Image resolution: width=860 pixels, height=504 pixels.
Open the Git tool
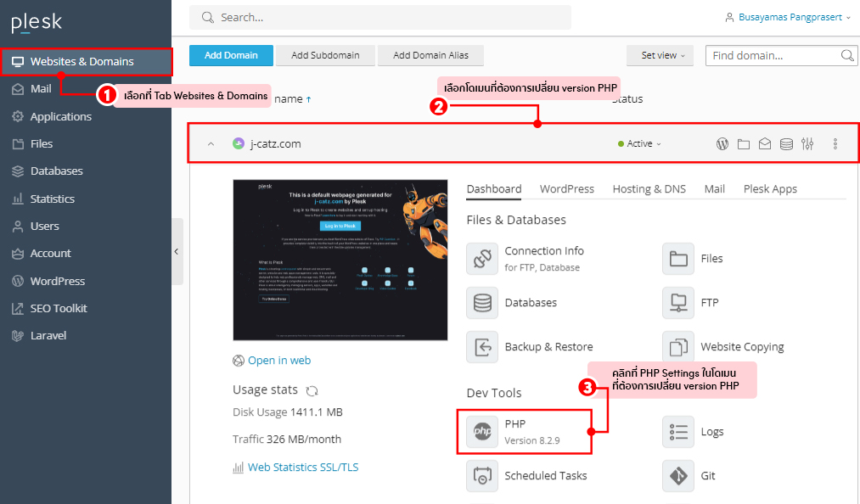click(689, 476)
